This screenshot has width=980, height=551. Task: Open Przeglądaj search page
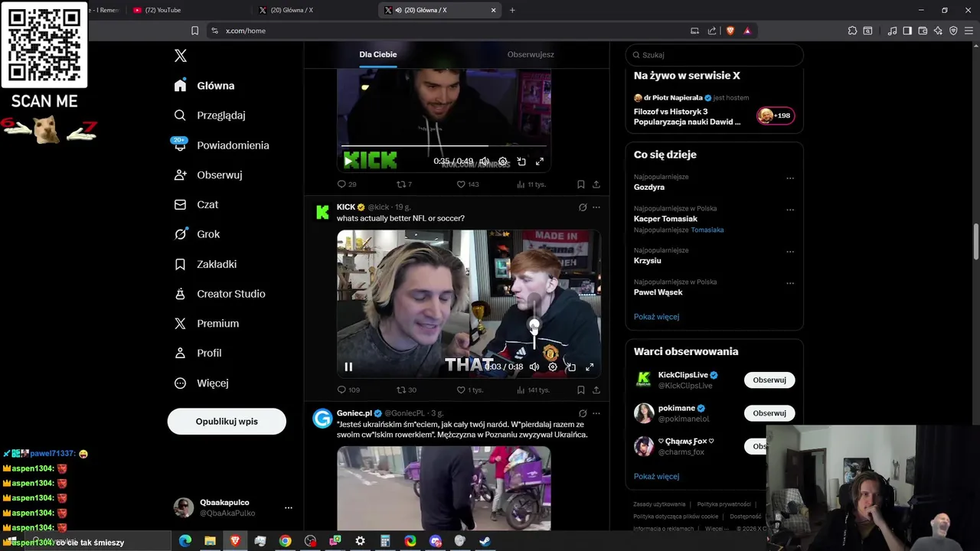pos(210,116)
